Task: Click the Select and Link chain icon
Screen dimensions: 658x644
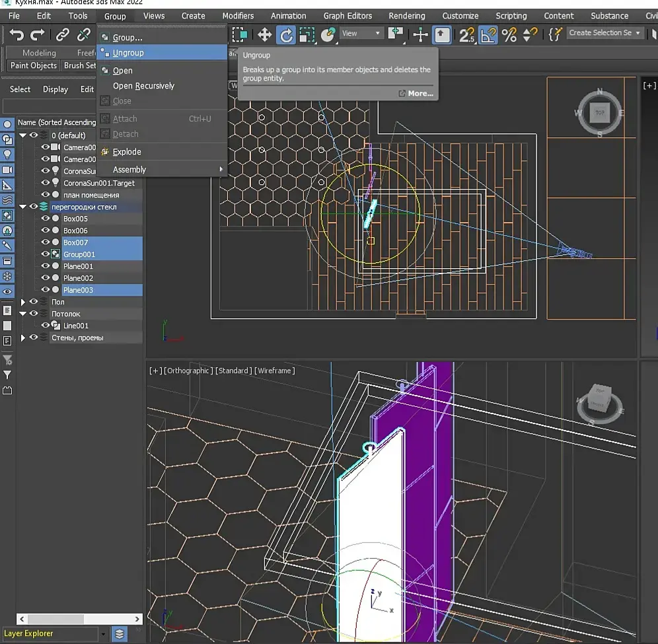Action: pyautogui.click(x=62, y=35)
